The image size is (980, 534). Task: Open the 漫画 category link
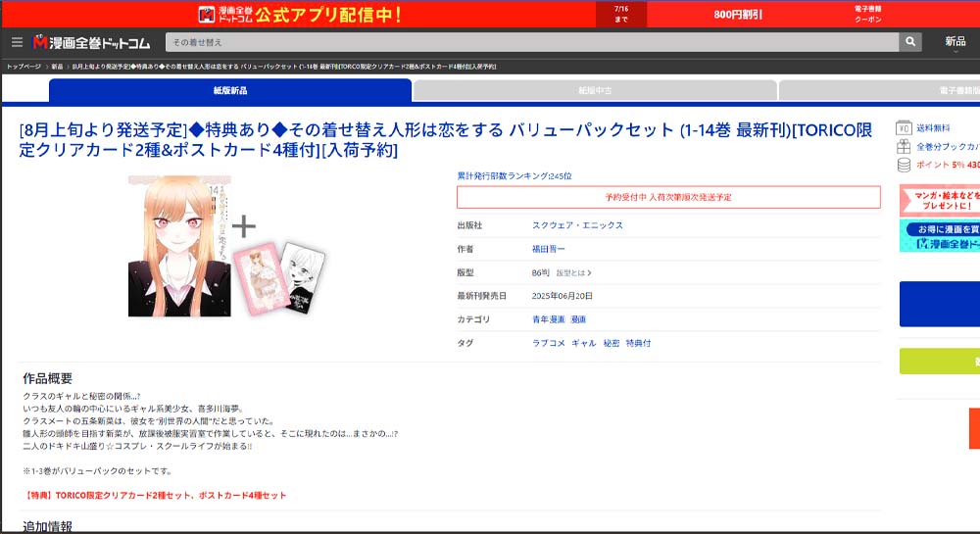(x=578, y=319)
